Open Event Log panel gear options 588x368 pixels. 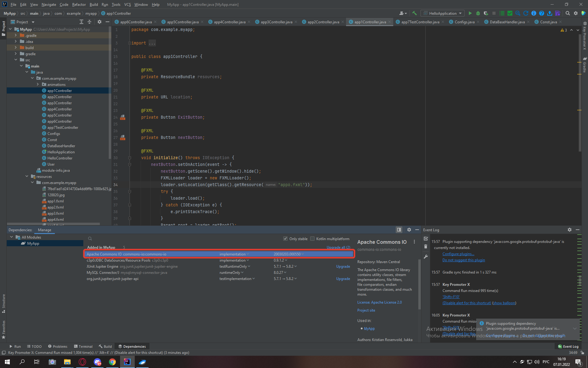point(569,230)
